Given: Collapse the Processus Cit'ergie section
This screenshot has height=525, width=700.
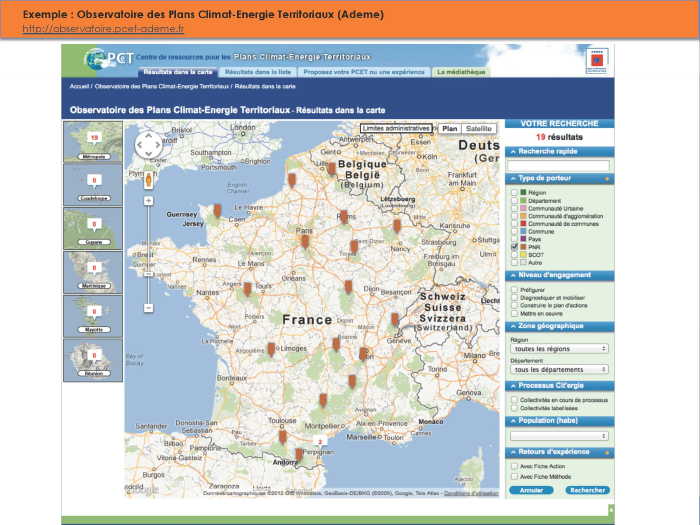Looking at the screenshot, I should 559,386.
